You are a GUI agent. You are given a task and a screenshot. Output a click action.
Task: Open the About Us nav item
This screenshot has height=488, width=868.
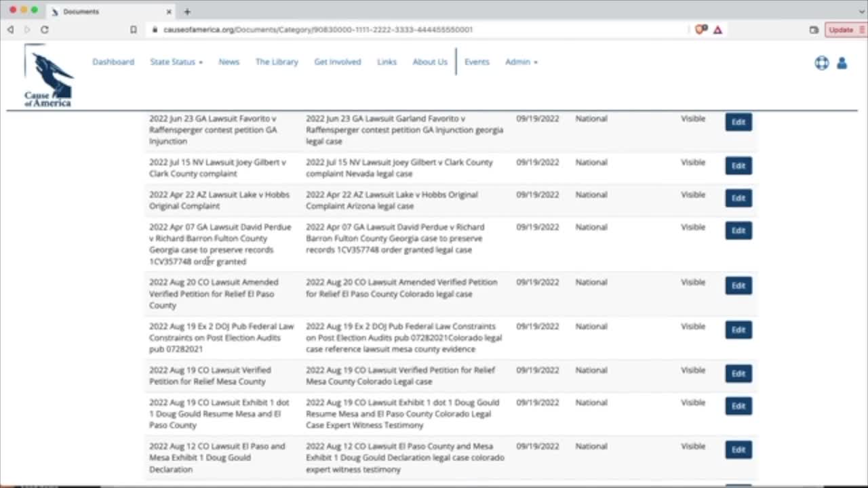coord(430,62)
